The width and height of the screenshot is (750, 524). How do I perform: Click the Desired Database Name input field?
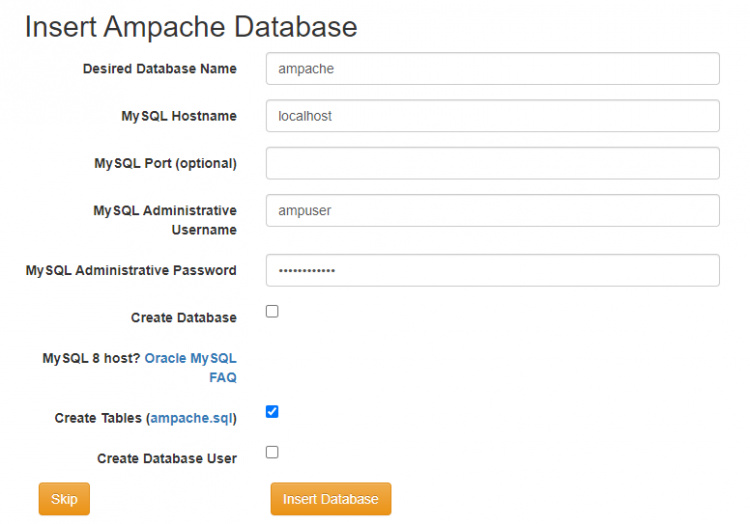tap(492, 69)
